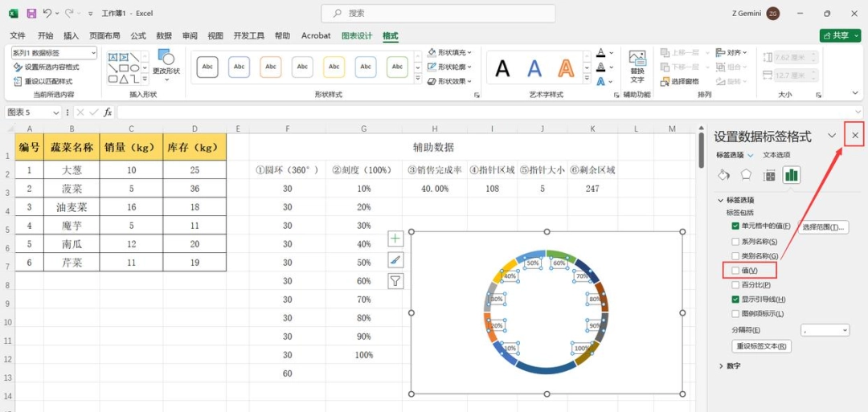Select black WordArt A style

502,67
